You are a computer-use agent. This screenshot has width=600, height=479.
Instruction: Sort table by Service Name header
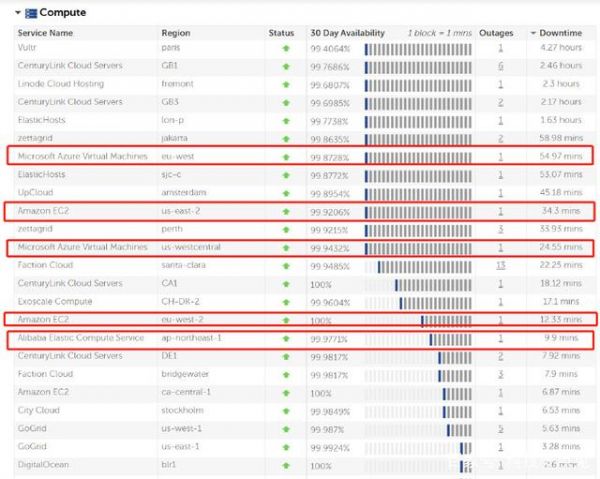pos(46,33)
